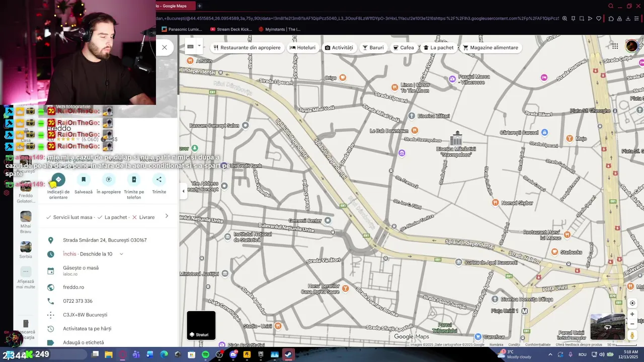Image resolution: width=644 pixels, height=362 pixels.
Task: Click the browser address bar URL
Action: (357, 19)
